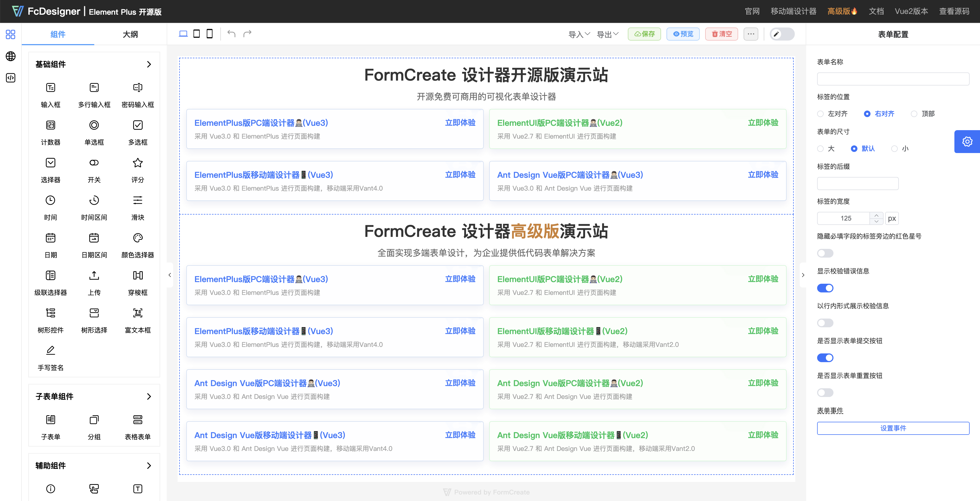Open the 官网 nav link
This screenshot has height=501, width=980.
pos(752,11)
